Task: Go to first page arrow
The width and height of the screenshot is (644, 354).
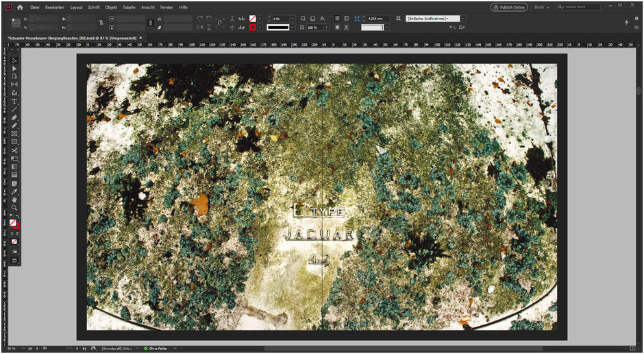Action: click(30, 349)
